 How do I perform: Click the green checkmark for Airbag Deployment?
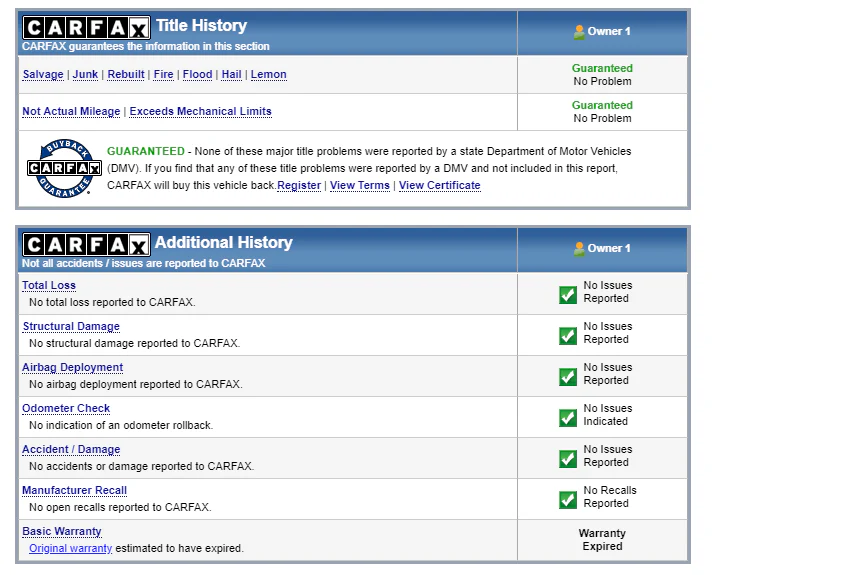pos(568,377)
